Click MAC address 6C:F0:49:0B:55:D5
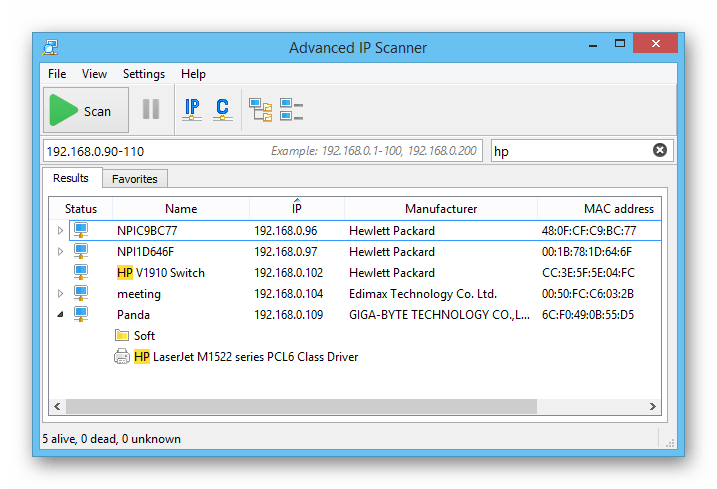The width and height of the screenshot is (717, 489). [x=588, y=315]
